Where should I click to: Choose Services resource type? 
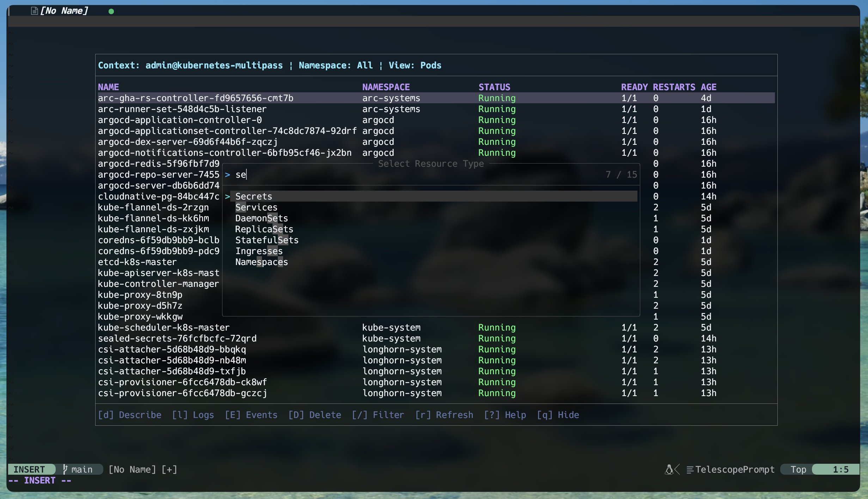(256, 208)
